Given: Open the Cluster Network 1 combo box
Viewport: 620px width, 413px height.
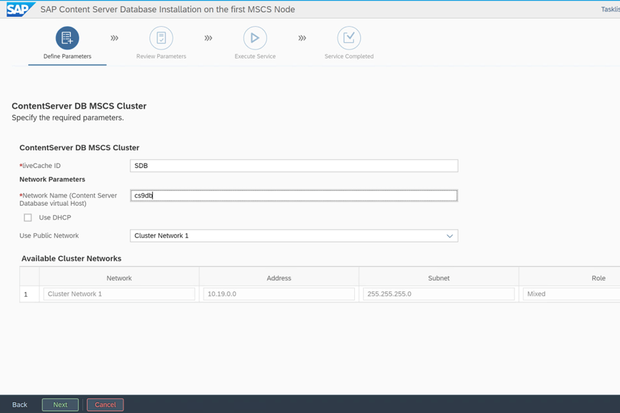Looking at the screenshot, I should 294,236.
